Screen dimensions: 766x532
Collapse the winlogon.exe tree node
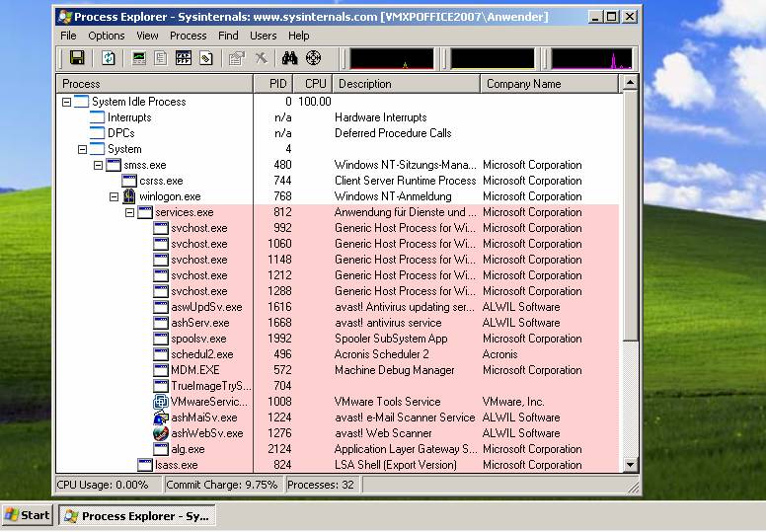point(114,196)
